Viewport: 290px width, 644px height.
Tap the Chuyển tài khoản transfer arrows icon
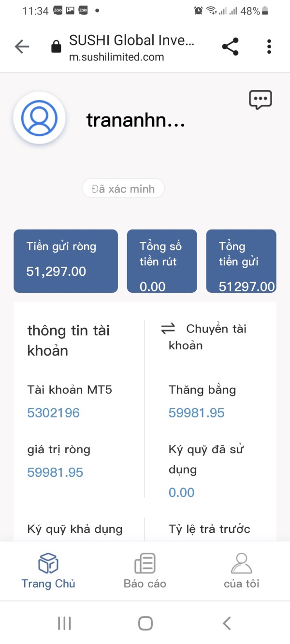pos(168,329)
